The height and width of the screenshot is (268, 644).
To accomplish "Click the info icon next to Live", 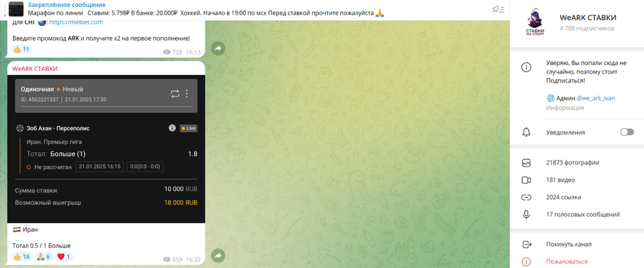I will pyautogui.click(x=172, y=128).
